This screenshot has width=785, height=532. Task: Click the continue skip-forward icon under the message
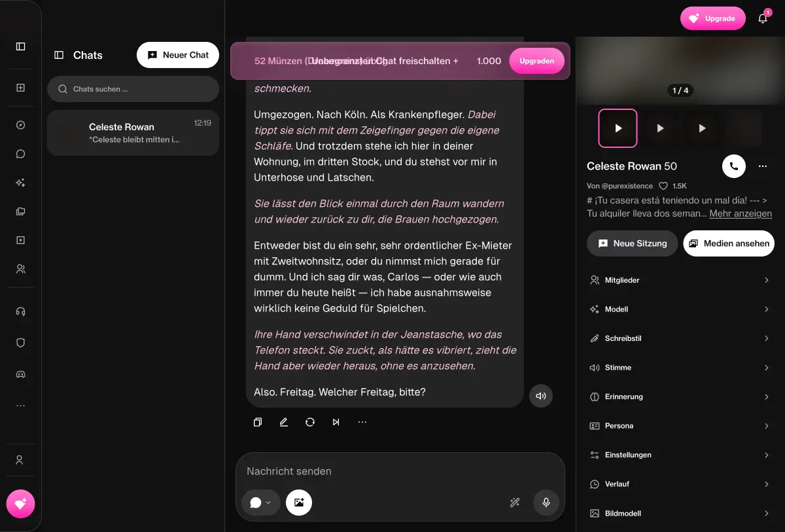(336, 422)
